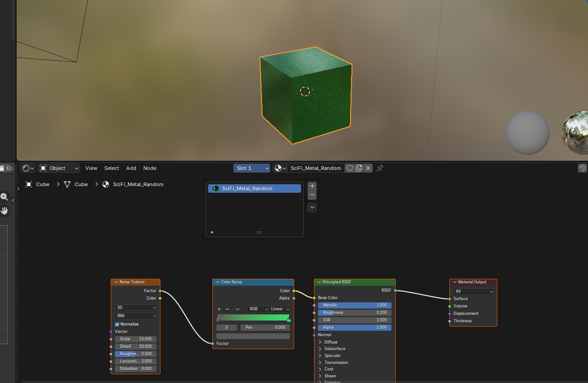
Task: Open the Slot 1 dropdown
Action: tap(252, 168)
